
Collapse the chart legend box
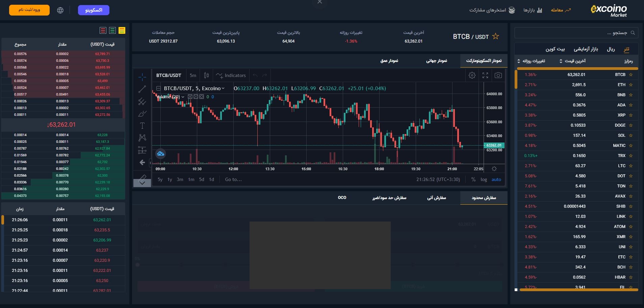click(158, 88)
